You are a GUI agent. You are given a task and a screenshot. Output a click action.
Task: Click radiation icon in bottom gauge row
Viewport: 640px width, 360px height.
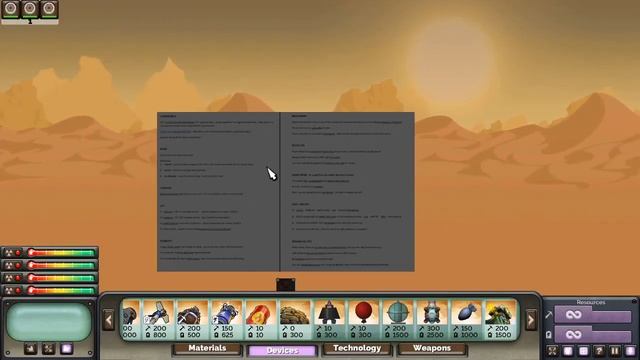click(9, 291)
